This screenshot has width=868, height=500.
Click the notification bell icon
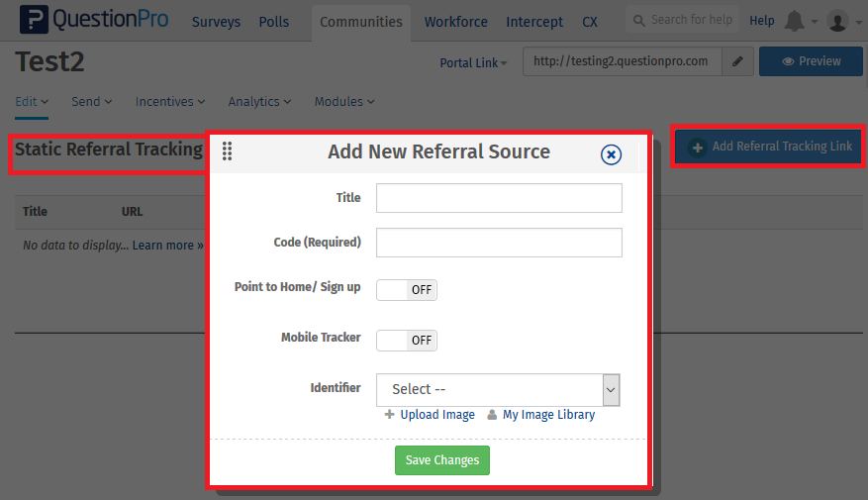tap(794, 21)
